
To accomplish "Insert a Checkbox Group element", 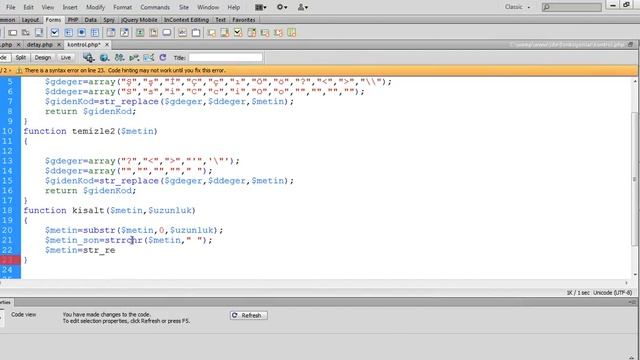I will (68, 33).
